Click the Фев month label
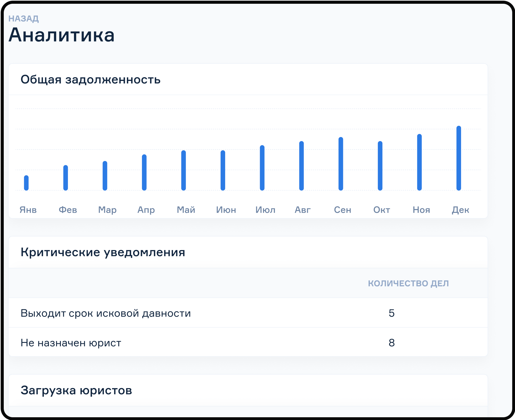Viewport: 515px width, 420px height. point(68,210)
